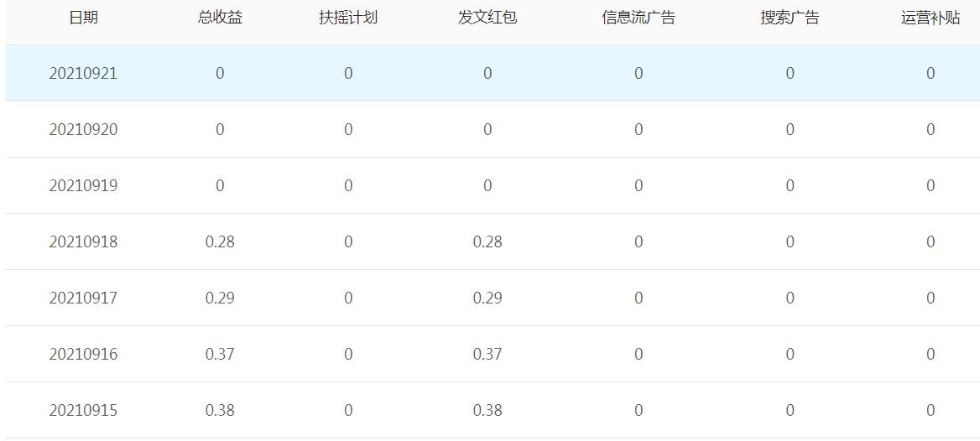Image resolution: width=980 pixels, height=441 pixels.
Task: Select the date cell 20210915
Action: pyautogui.click(x=83, y=411)
